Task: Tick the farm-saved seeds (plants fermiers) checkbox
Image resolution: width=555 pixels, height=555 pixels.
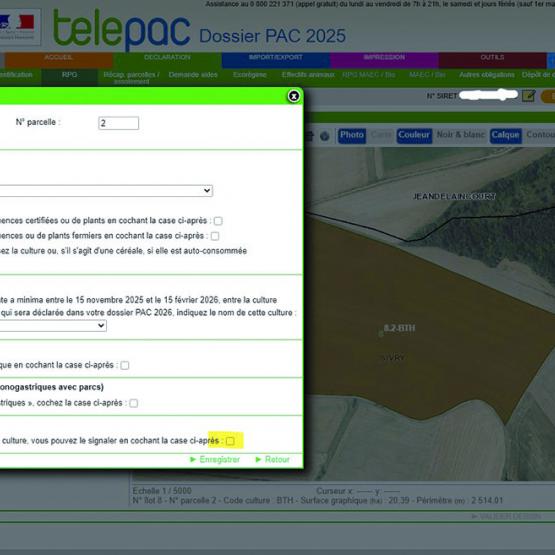Action: [x=215, y=236]
